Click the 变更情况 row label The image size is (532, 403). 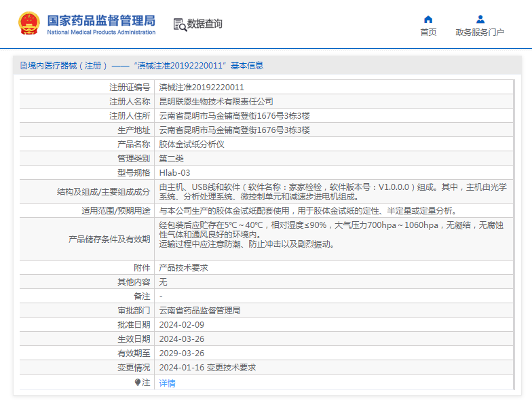pyautogui.click(x=134, y=368)
